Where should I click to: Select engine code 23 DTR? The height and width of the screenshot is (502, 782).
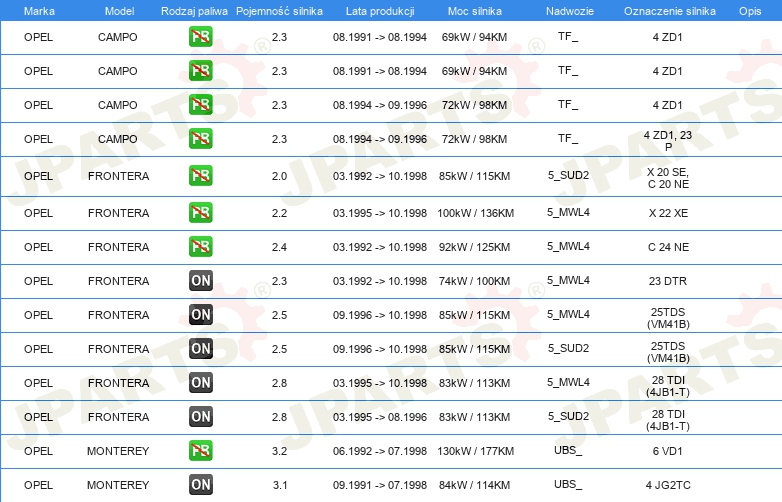[x=668, y=281]
